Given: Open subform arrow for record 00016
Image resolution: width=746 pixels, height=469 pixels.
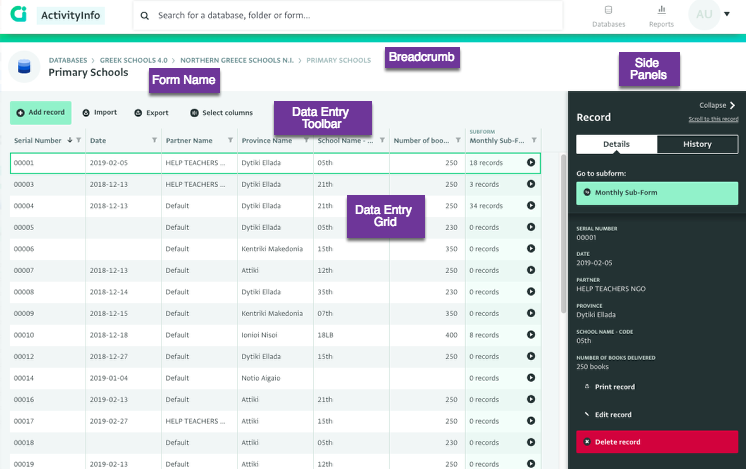Looking at the screenshot, I should click(531, 399).
